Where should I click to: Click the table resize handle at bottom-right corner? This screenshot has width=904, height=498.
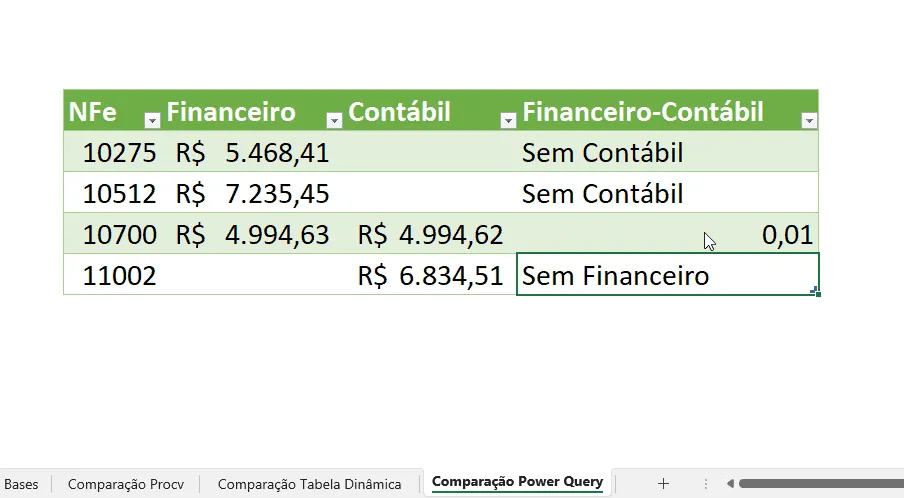(x=815, y=290)
